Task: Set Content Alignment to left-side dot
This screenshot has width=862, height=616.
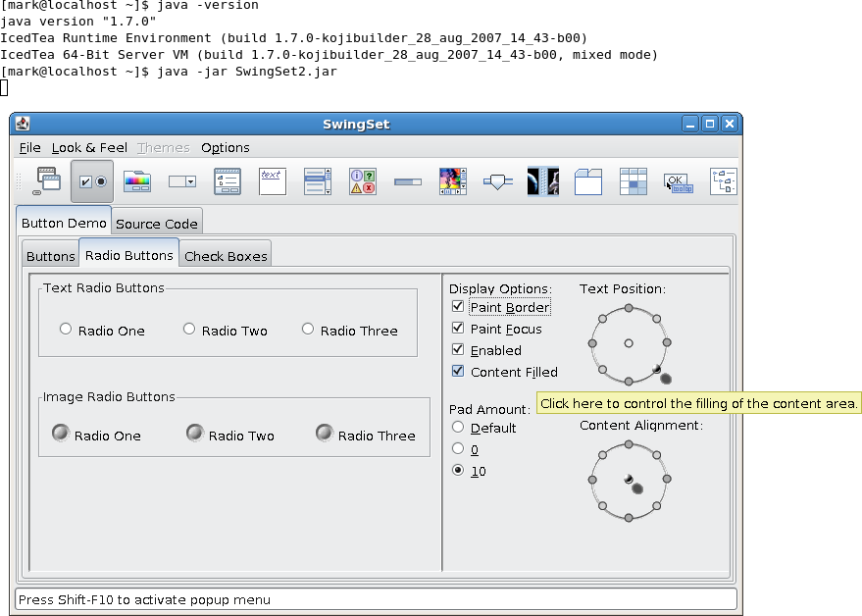Action: click(x=592, y=480)
